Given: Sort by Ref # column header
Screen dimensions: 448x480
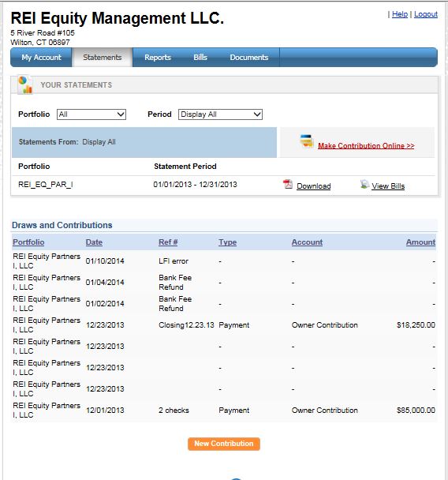Looking at the screenshot, I should [x=168, y=242].
